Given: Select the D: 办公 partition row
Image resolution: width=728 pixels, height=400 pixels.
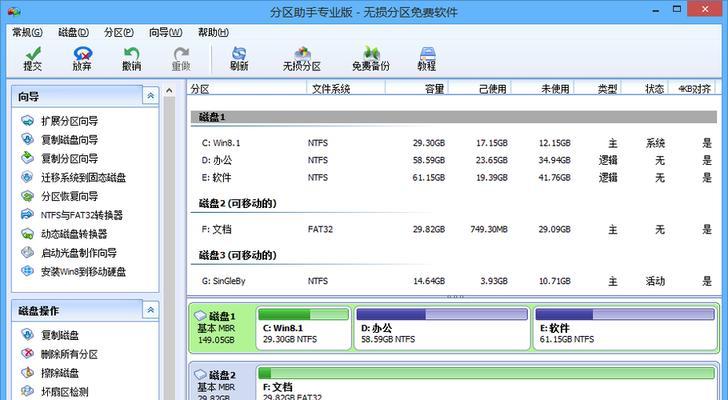Looking at the screenshot, I should 454,160.
